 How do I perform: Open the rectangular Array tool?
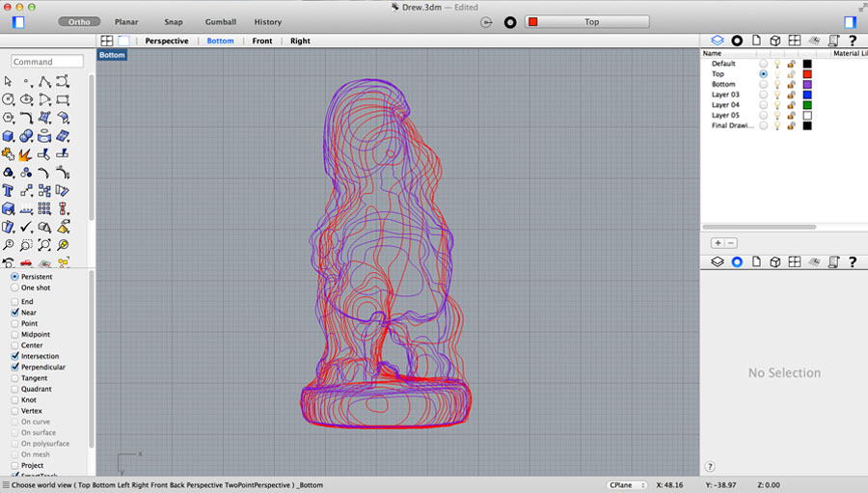pyautogui.click(x=44, y=208)
